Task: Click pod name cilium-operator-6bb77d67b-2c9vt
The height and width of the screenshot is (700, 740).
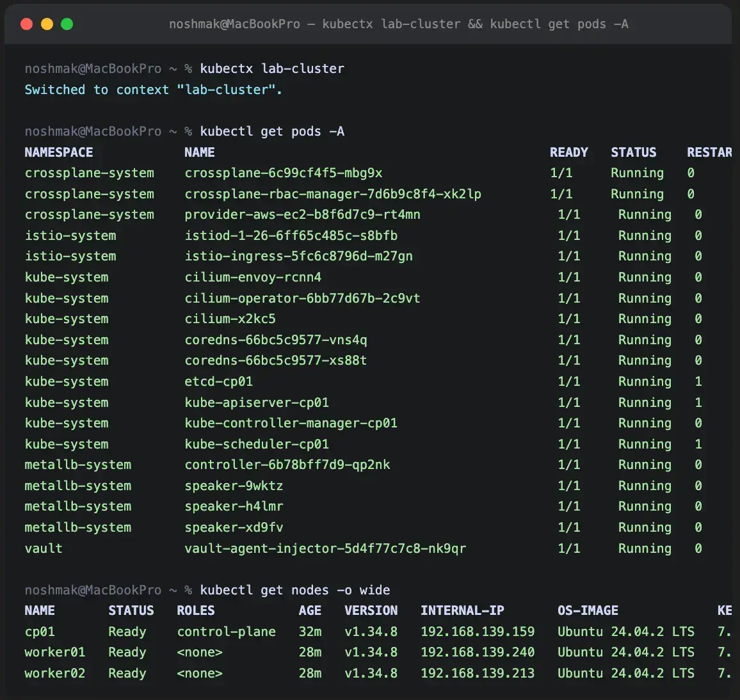Action: (x=302, y=298)
